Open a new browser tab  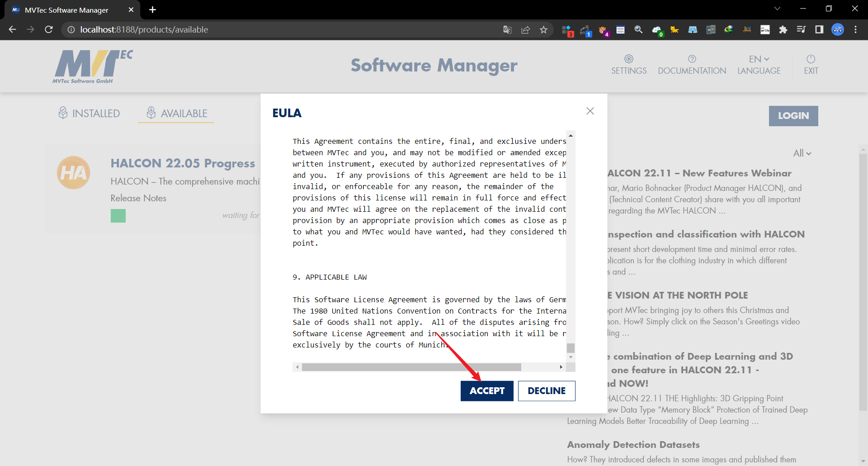[x=152, y=10]
